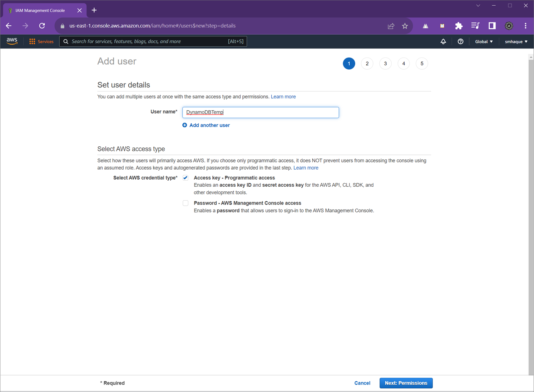Click the Next: Permissions button
This screenshot has width=534, height=392.
(406, 383)
